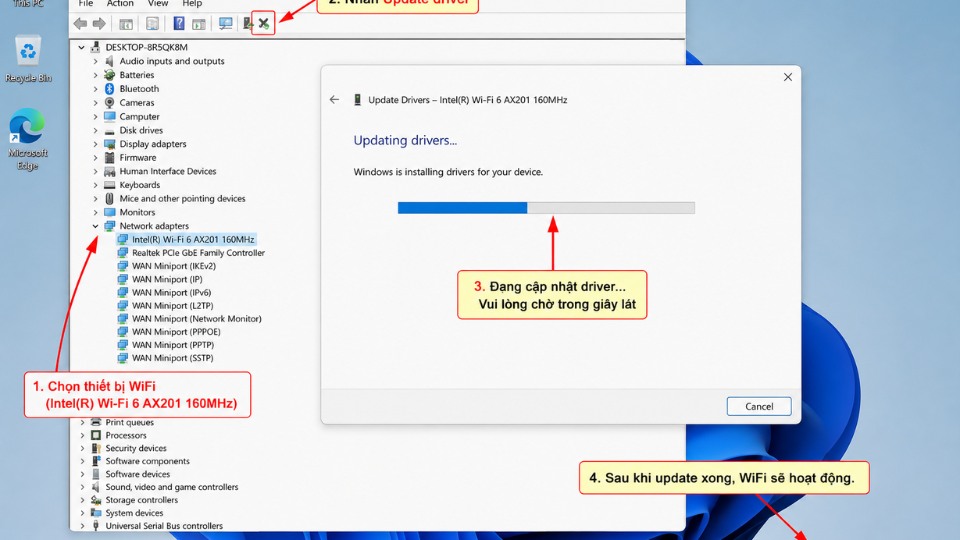960x540 pixels.
Task: Click 'Windows is installing drivers for your device.' text
Action: 448,172
